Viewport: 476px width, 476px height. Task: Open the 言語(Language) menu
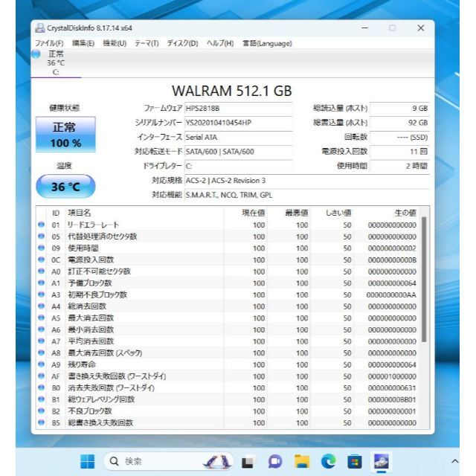coord(267,43)
